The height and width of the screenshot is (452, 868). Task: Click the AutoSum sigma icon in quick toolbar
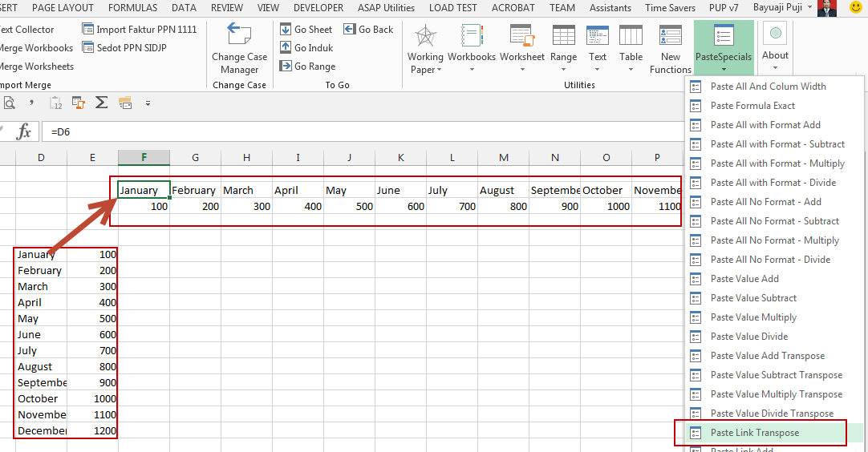[102, 103]
